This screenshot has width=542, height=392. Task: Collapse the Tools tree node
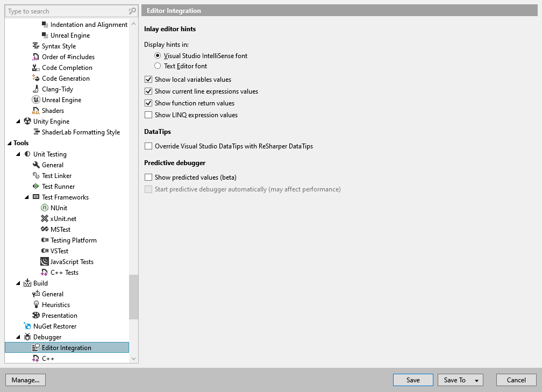[9, 142]
